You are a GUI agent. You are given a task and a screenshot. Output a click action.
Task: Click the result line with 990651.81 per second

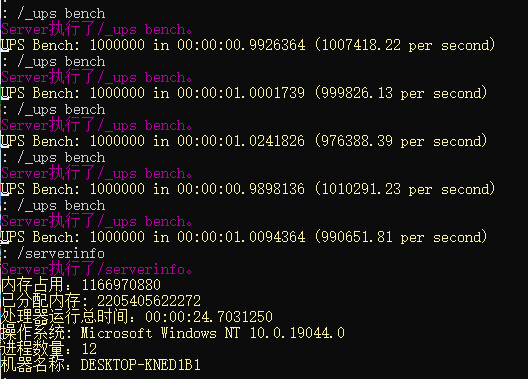click(244, 237)
